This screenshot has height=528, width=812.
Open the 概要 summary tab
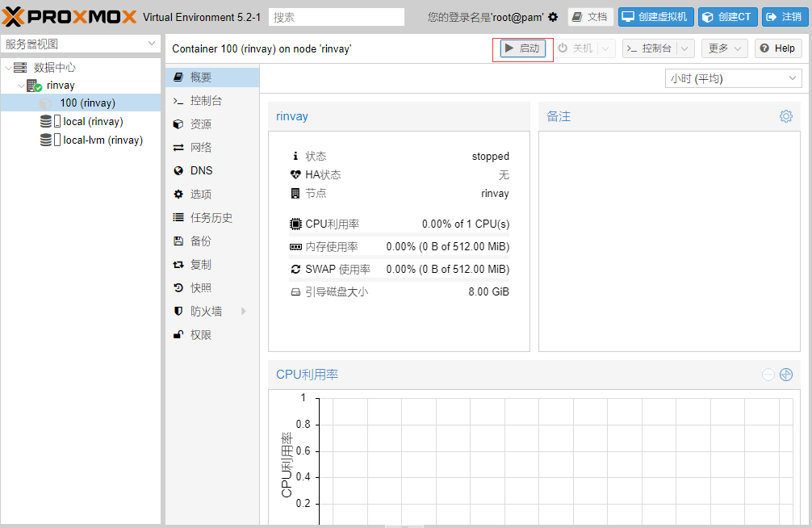212,78
